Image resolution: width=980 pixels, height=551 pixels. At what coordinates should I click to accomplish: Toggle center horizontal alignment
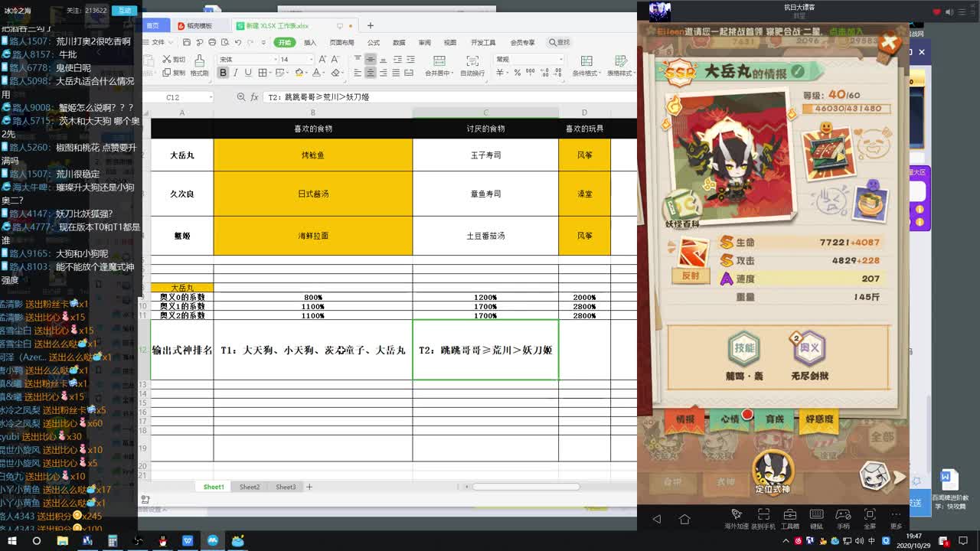pos(371,73)
